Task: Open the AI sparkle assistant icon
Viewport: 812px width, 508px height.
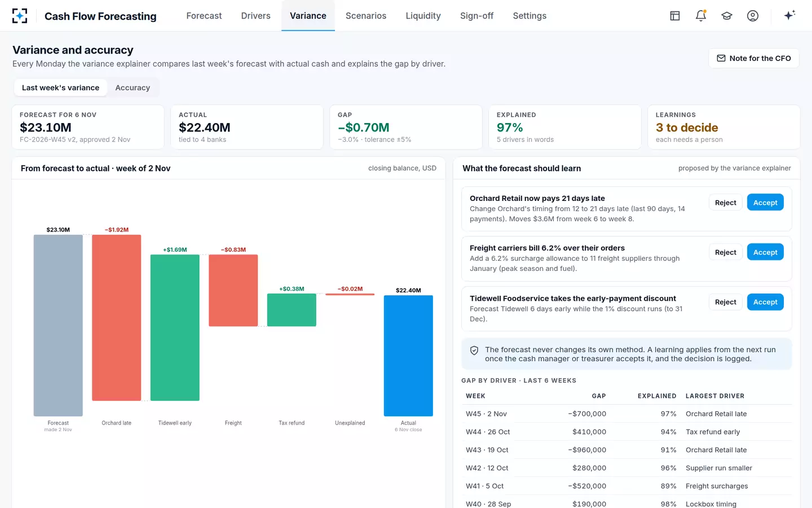Action: click(789, 15)
